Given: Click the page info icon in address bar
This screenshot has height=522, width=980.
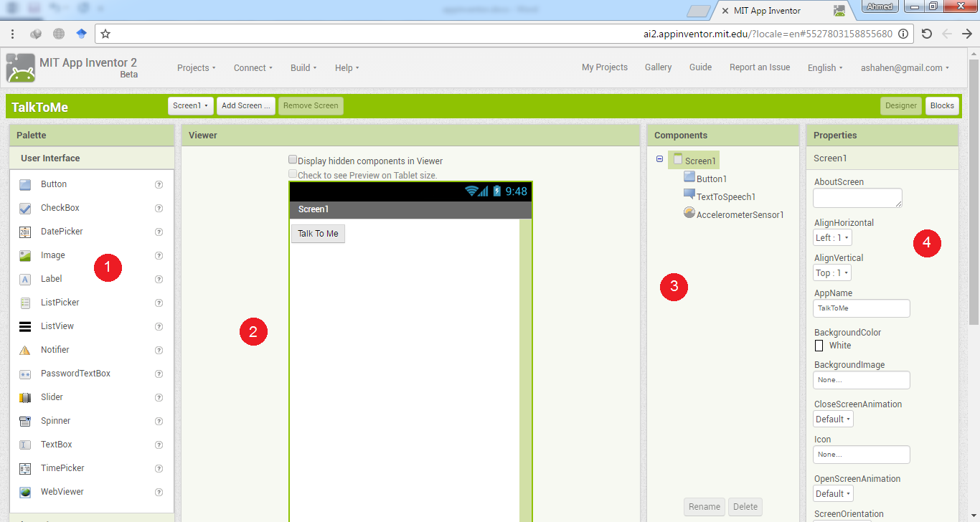Looking at the screenshot, I should [x=903, y=34].
